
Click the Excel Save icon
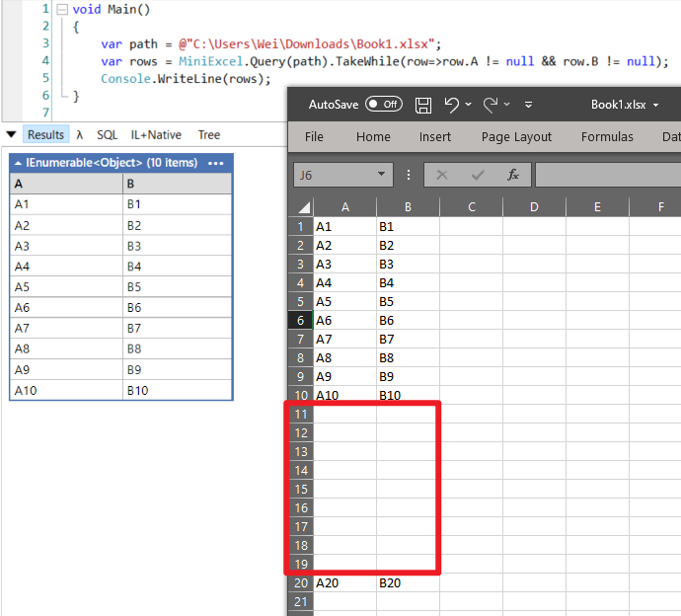pyautogui.click(x=423, y=105)
